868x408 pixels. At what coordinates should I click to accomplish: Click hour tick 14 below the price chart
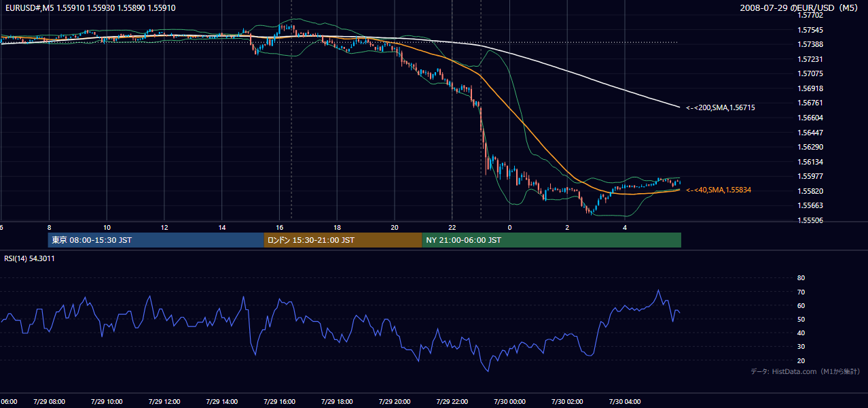221,227
